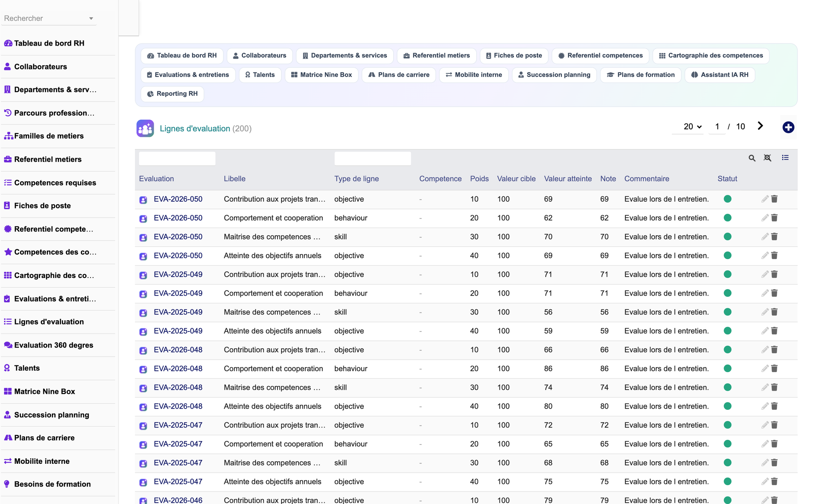
Task: Click the status dot of EVA-2025-049 Contribution row
Action: coord(727,274)
